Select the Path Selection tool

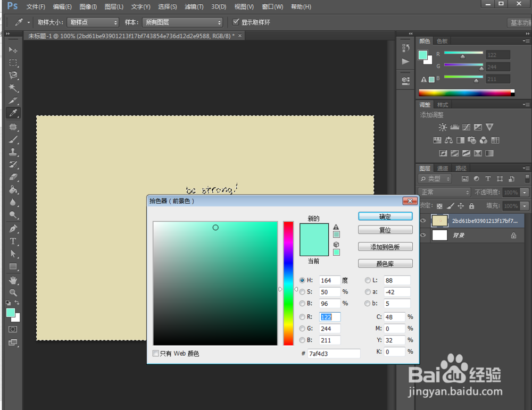[13, 254]
